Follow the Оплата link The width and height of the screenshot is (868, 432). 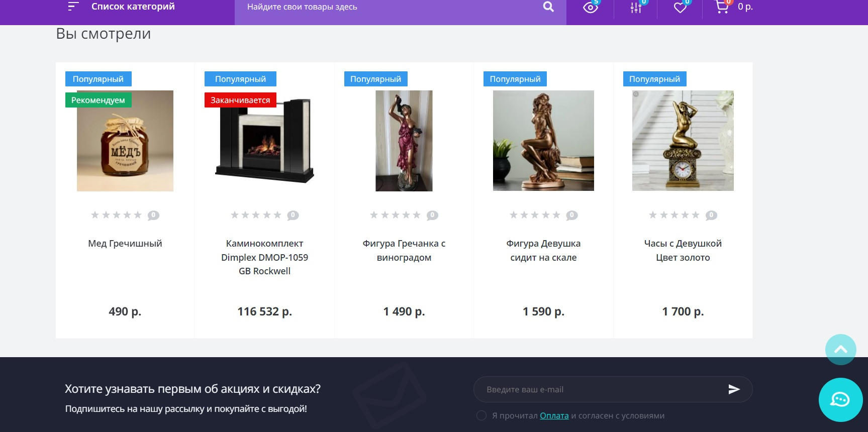click(x=554, y=415)
